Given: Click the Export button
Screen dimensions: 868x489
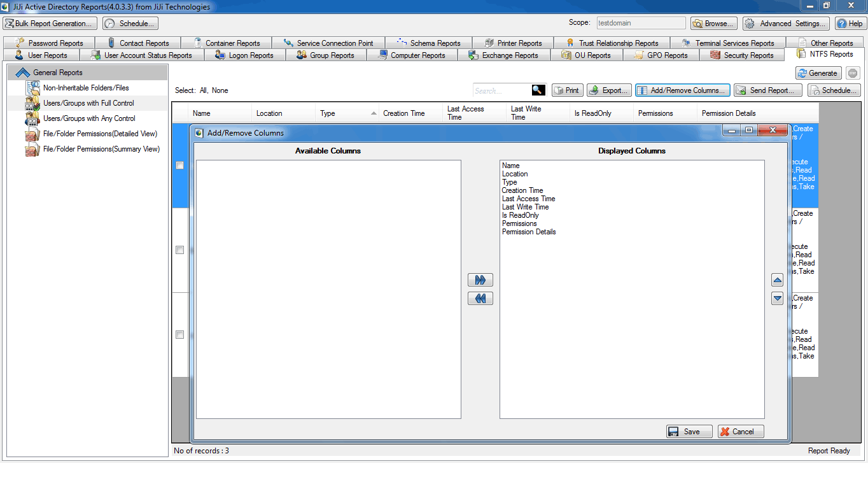Looking at the screenshot, I should click(x=609, y=90).
